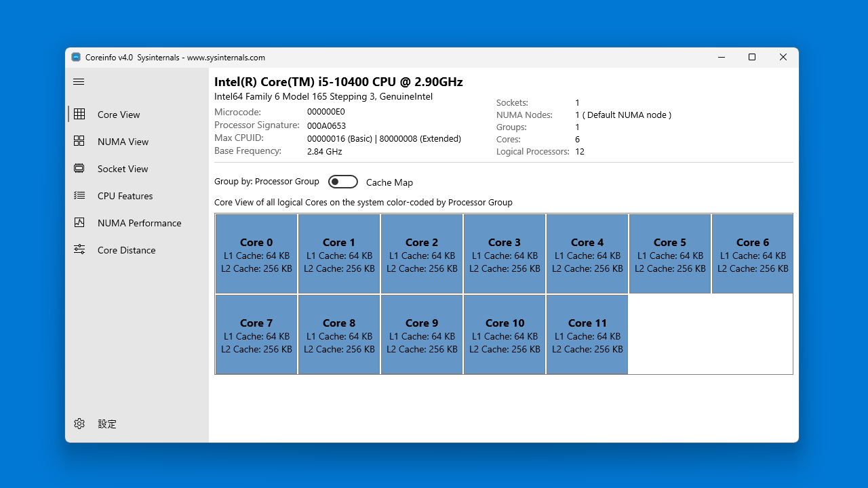Switch to the NUMA View page
This screenshot has width=868, height=488.
(x=123, y=141)
